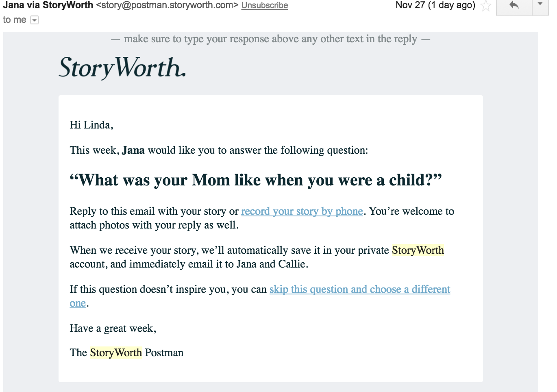Click the "to me" recipient text
The image size is (557, 392).
tap(15, 20)
